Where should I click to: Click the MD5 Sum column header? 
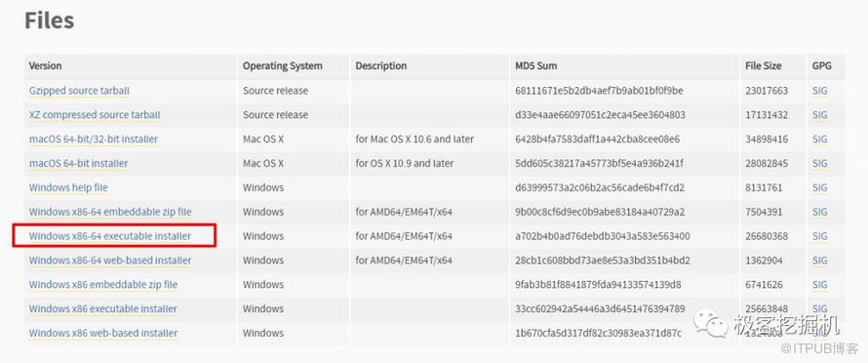tap(535, 66)
